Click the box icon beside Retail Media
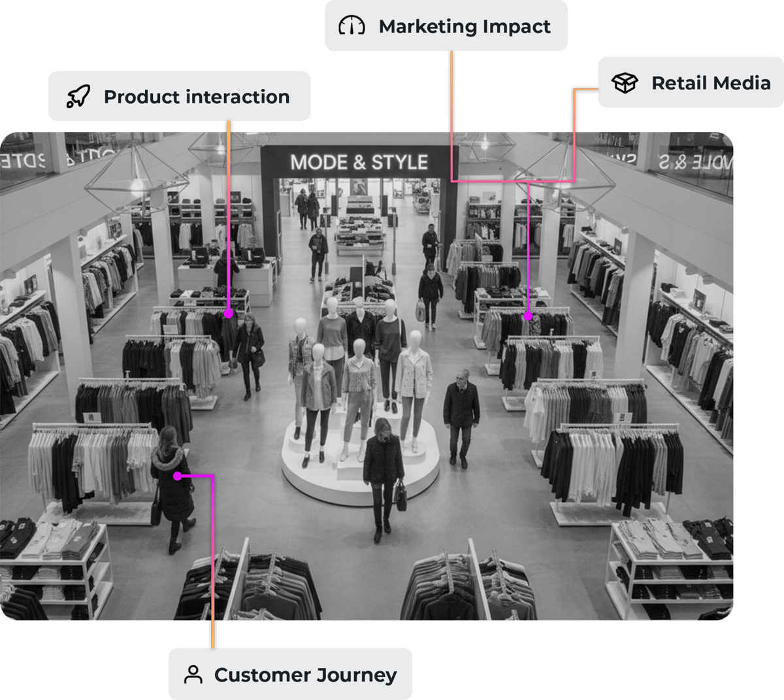 click(624, 82)
